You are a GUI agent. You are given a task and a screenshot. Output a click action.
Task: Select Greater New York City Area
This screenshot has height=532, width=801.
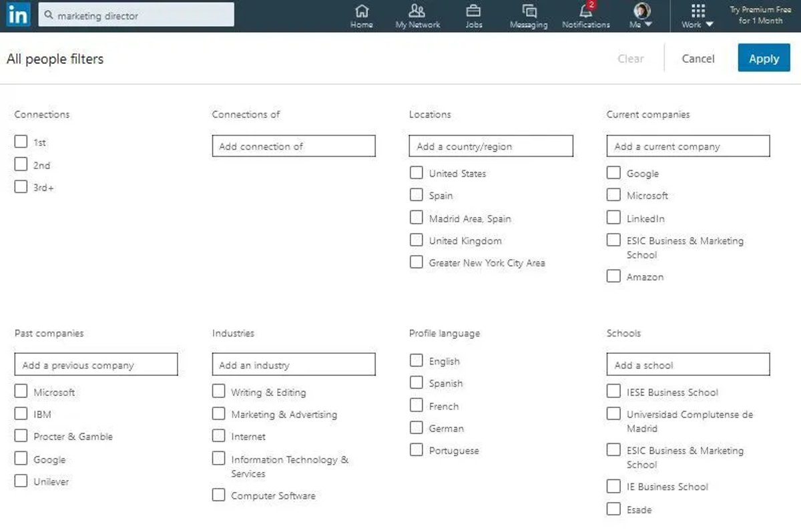click(416, 262)
